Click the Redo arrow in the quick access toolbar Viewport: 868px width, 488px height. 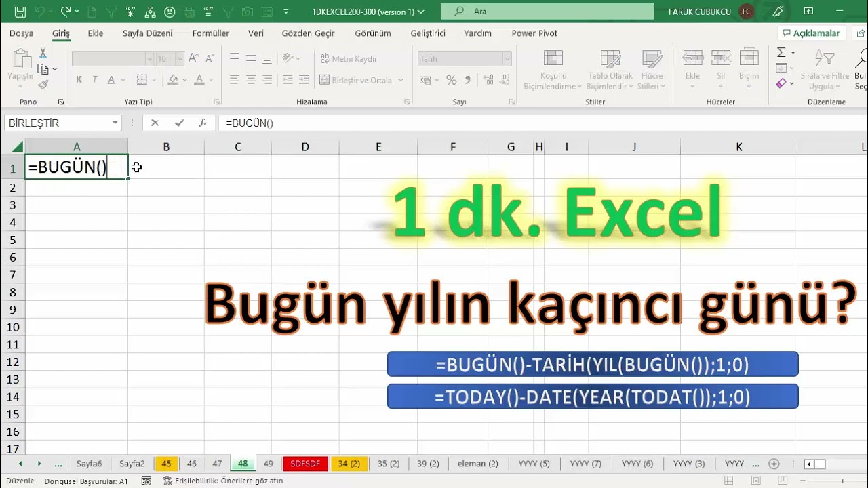pyautogui.click(x=66, y=12)
